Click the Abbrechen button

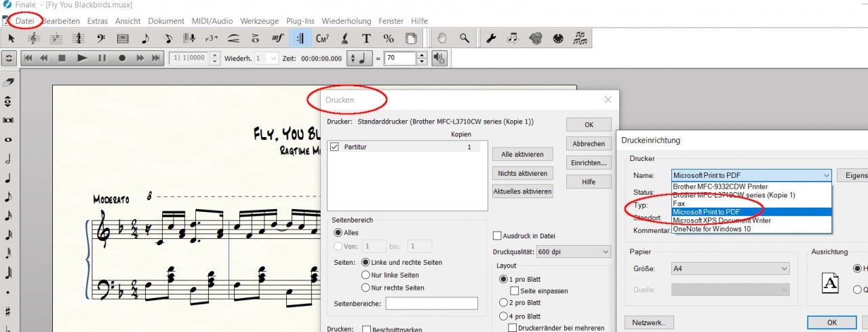[x=589, y=144]
